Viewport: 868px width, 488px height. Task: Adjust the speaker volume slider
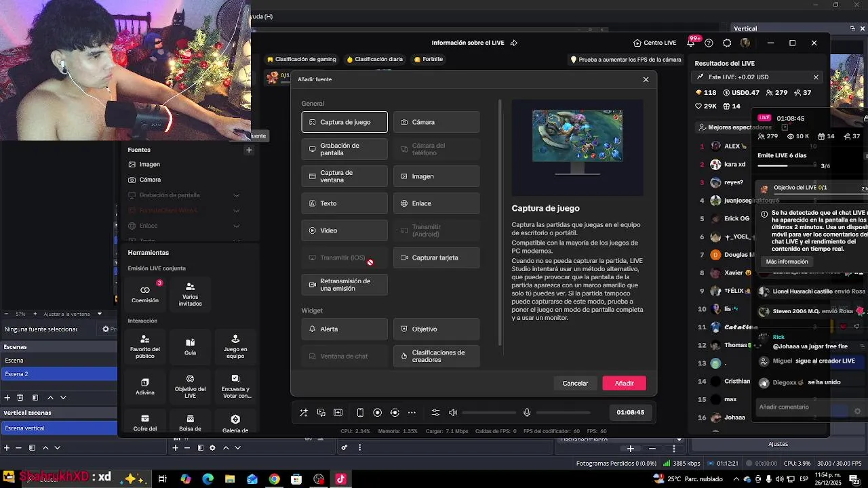click(x=489, y=412)
